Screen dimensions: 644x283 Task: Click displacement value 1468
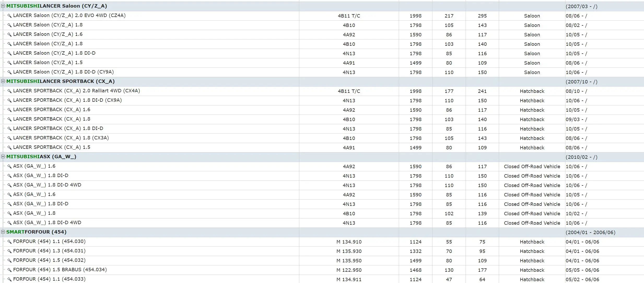point(415,270)
